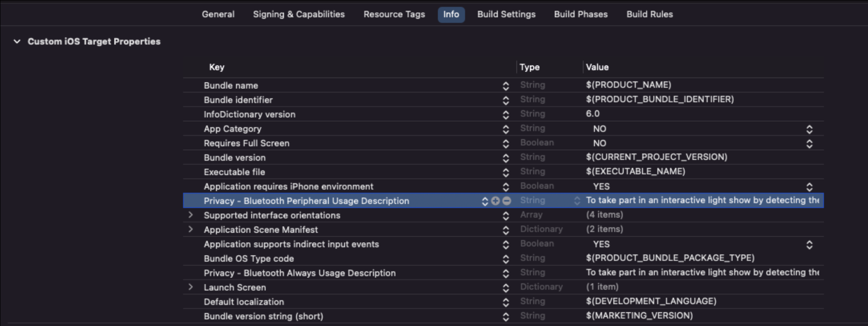Expand the Launch Screen row
868x326 pixels.
190,287
